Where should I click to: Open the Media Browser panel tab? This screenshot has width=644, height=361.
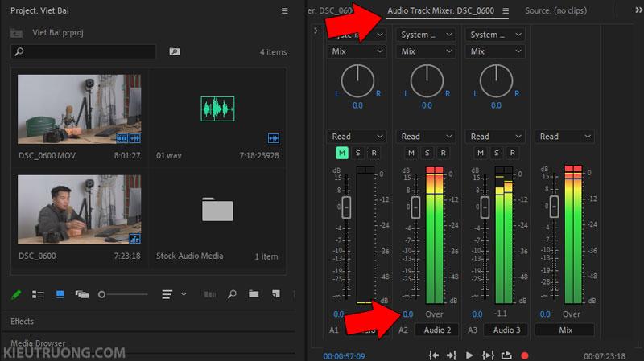tap(38, 343)
